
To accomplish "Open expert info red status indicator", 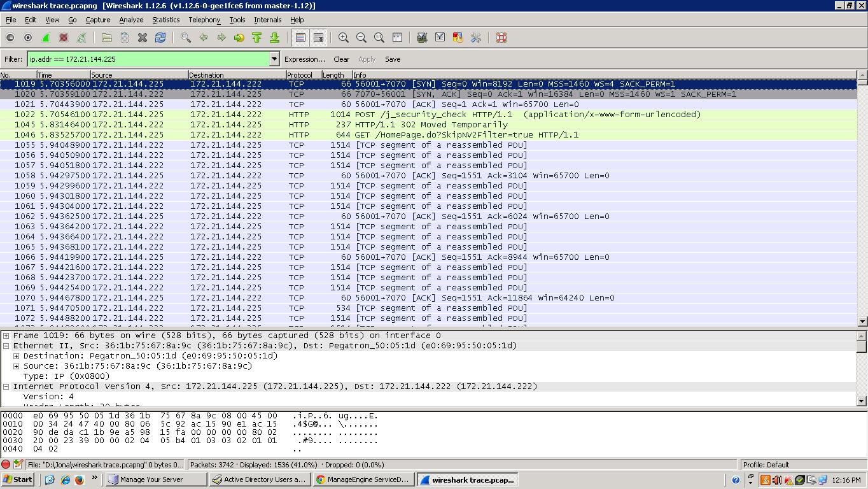I will click(x=6, y=465).
